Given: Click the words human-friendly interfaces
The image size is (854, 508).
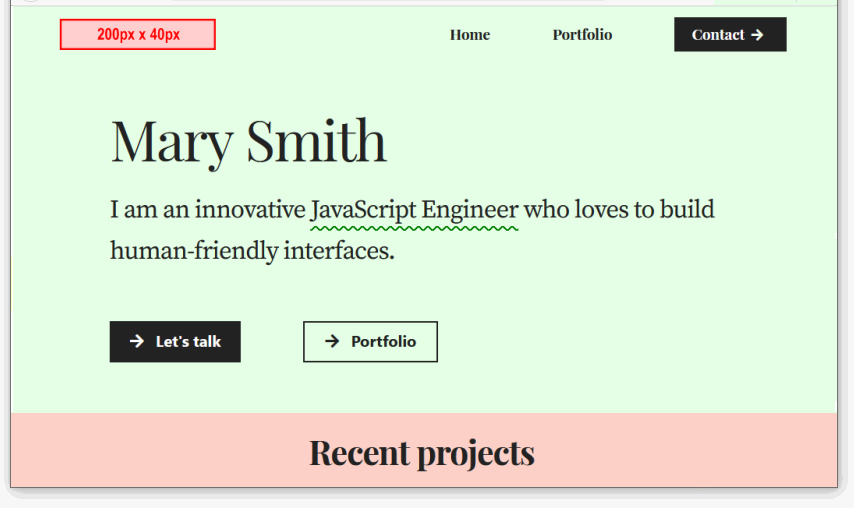Looking at the screenshot, I should [252, 251].
